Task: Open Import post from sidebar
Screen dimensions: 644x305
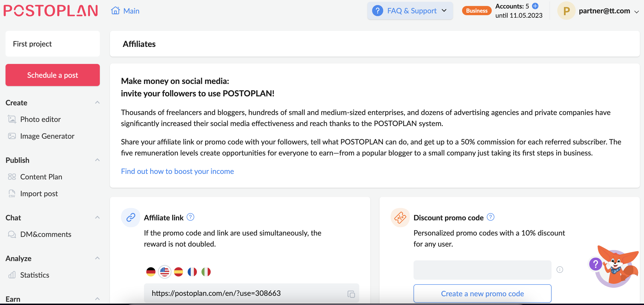Action: [x=39, y=193]
